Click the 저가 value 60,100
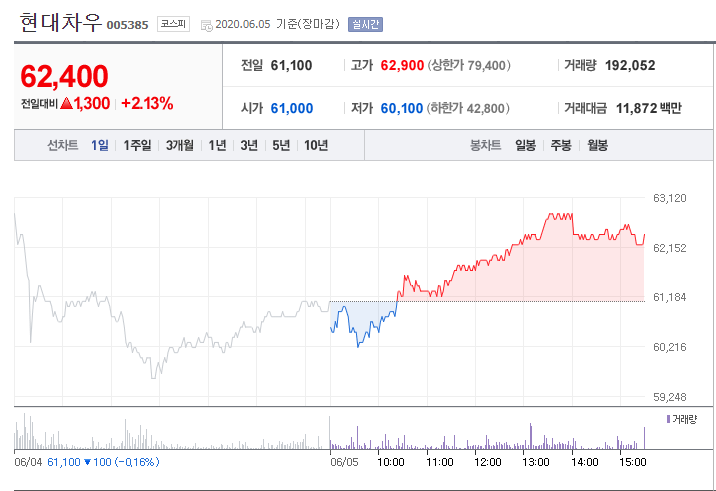716x491 pixels. tap(402, 108)
